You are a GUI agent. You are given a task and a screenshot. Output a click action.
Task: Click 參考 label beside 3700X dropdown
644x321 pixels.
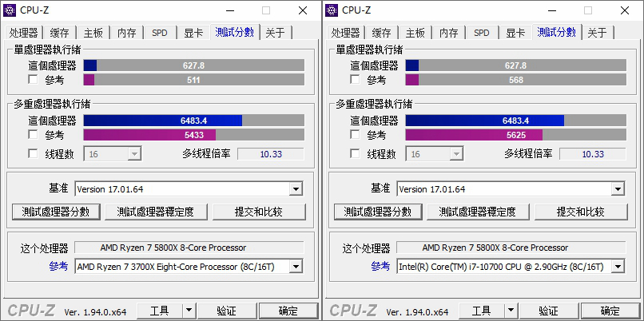pyautogui.click(x=59, y=267)
